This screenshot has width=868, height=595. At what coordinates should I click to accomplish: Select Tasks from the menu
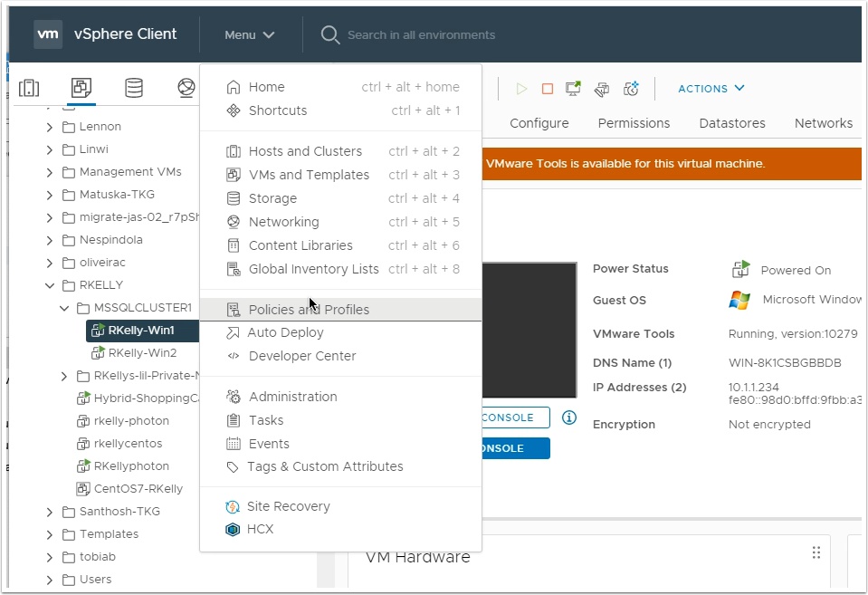pos(341,420)
